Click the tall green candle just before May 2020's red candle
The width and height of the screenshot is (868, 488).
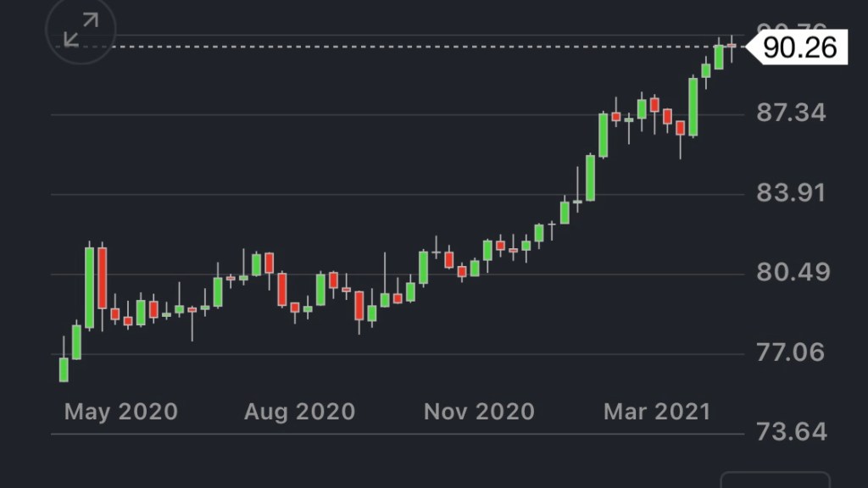tap(89, 288)
